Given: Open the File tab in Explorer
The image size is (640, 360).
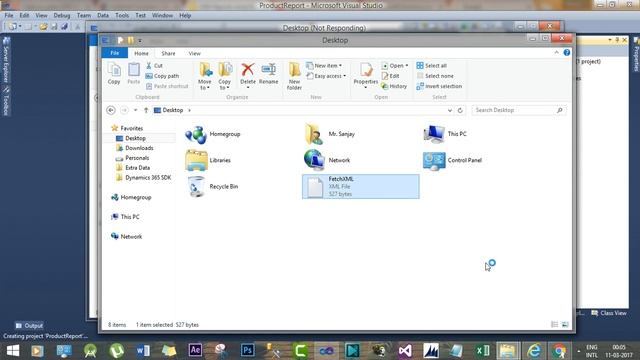Looking at the screenshot, I should [x=115, y=53].
